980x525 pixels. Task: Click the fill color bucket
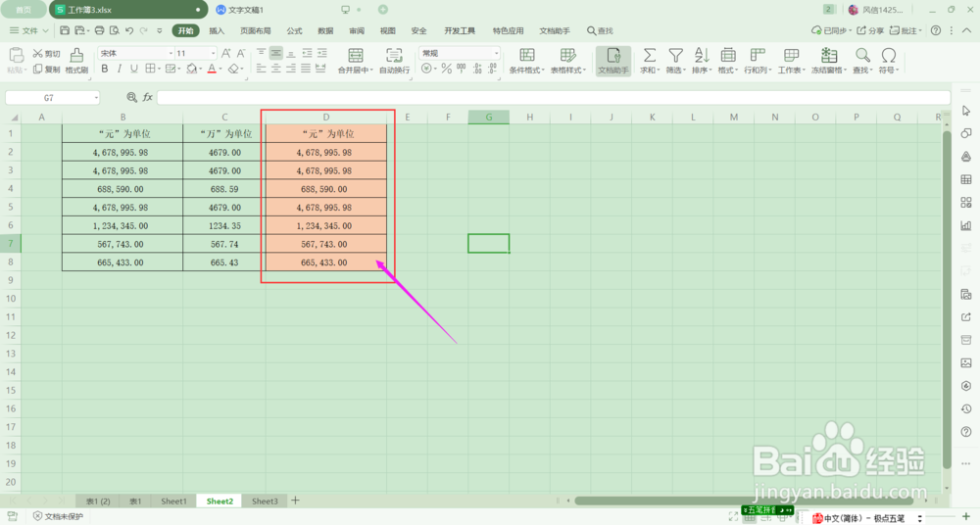[191, 69]
